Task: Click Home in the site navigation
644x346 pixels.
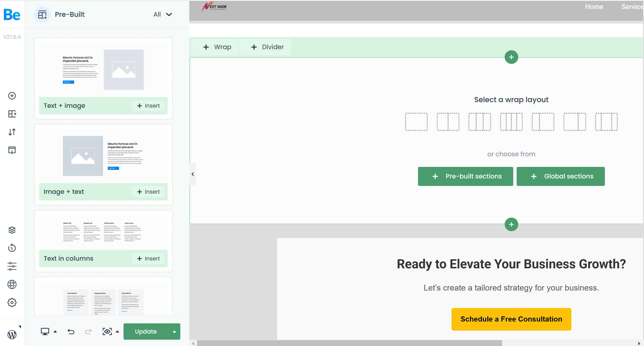Action: (x=594, y=7)
